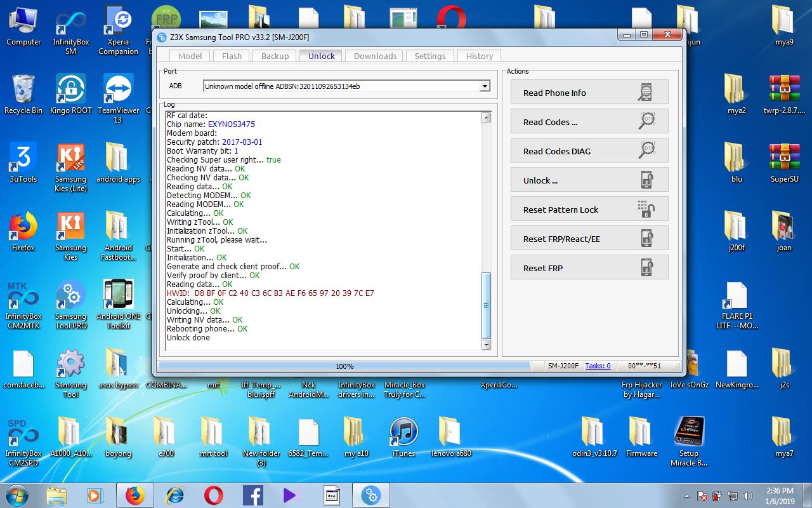Open the joan folder on desktop
The width and height of the screenshot is (812, 508).
(785, 231)
